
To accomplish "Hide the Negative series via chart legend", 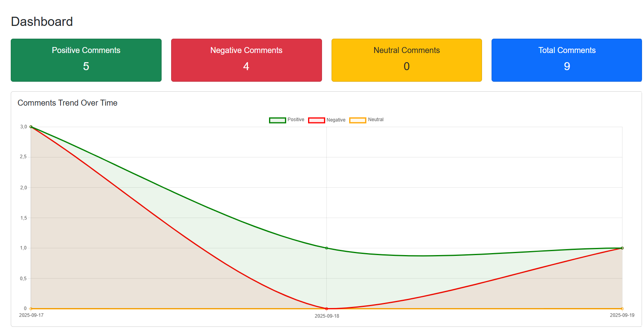I will point(326,120).
